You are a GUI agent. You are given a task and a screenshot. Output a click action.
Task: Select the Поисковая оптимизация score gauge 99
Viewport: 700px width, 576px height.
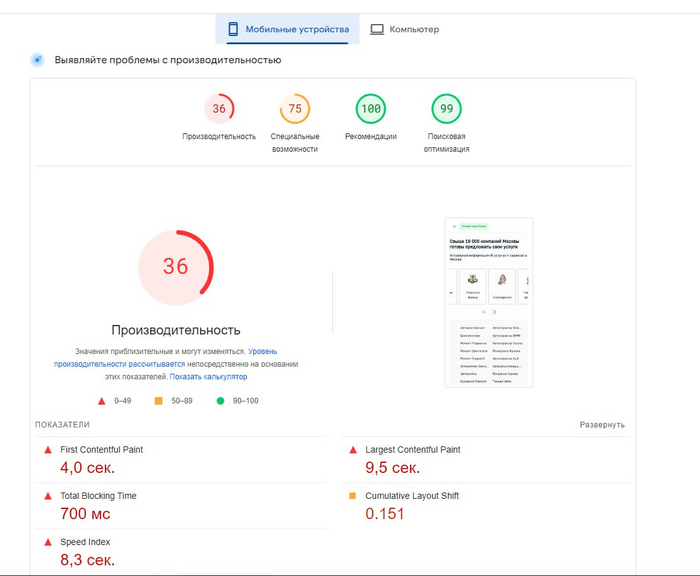[446, 109]
